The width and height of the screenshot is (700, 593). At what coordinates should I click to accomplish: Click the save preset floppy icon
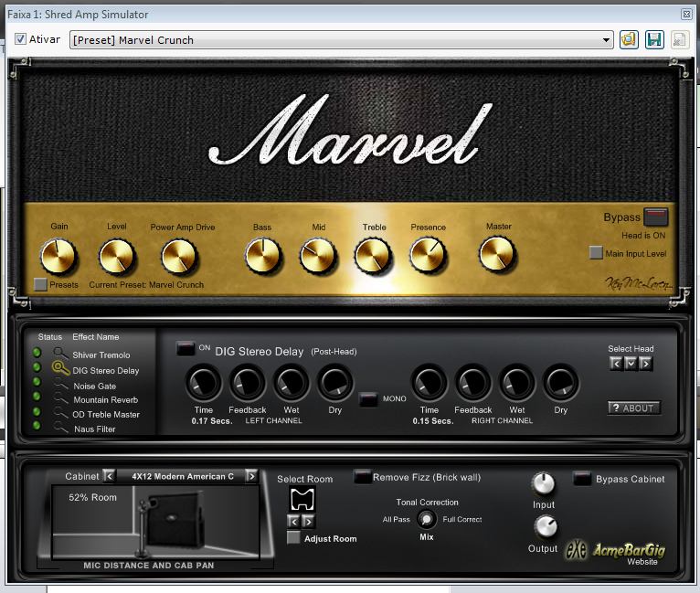click(x=654, y=39)
